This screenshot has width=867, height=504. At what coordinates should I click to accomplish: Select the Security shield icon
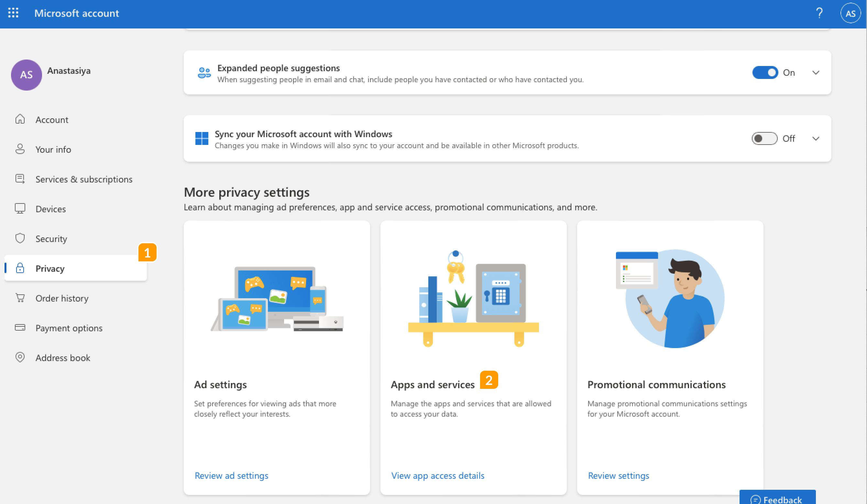tap(20, 238)
